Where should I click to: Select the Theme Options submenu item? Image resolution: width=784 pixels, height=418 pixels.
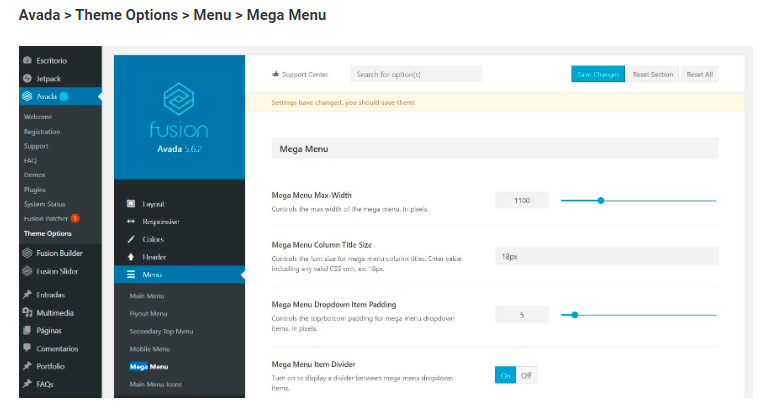(x=48, y=234)
